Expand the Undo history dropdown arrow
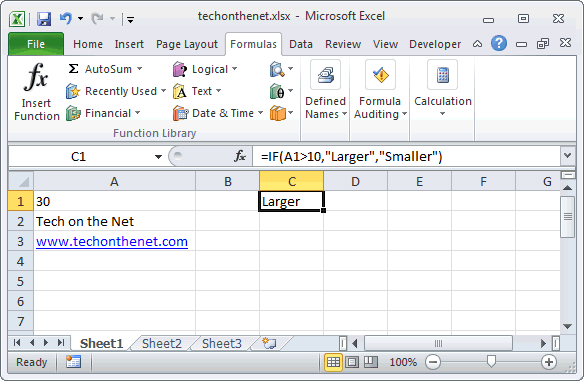Viewport: 584px width, 381px height. [x=80, y=18]
